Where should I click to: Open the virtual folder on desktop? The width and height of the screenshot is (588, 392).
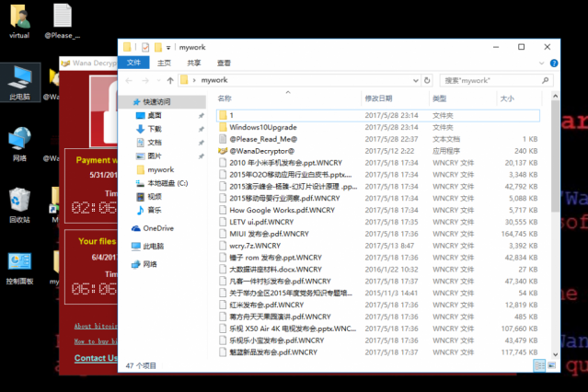click(x=19, y=22)
